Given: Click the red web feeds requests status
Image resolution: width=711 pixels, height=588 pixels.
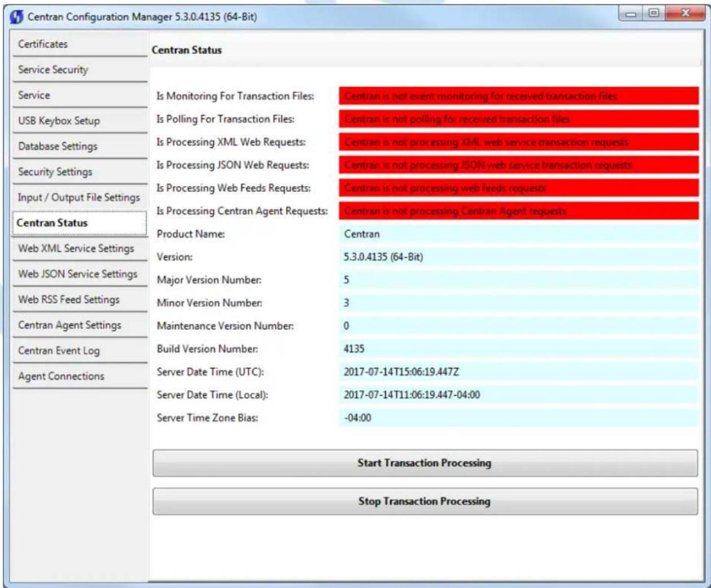Looking at the screenshot, I should click(x=518, y=188).
